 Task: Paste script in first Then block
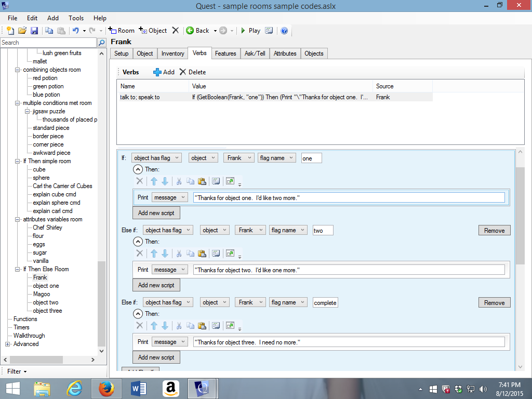pyautogui.click(x=202, y=181)
